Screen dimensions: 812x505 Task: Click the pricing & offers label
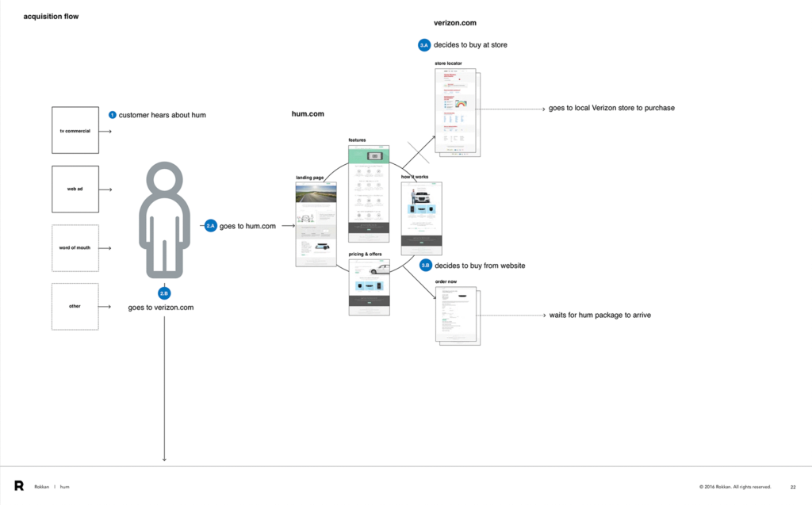365,254
